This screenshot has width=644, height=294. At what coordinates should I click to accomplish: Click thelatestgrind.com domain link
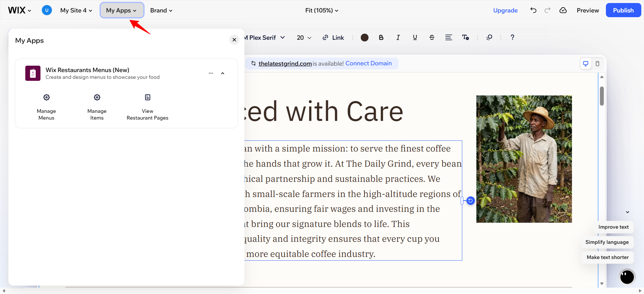click(285, 63)
